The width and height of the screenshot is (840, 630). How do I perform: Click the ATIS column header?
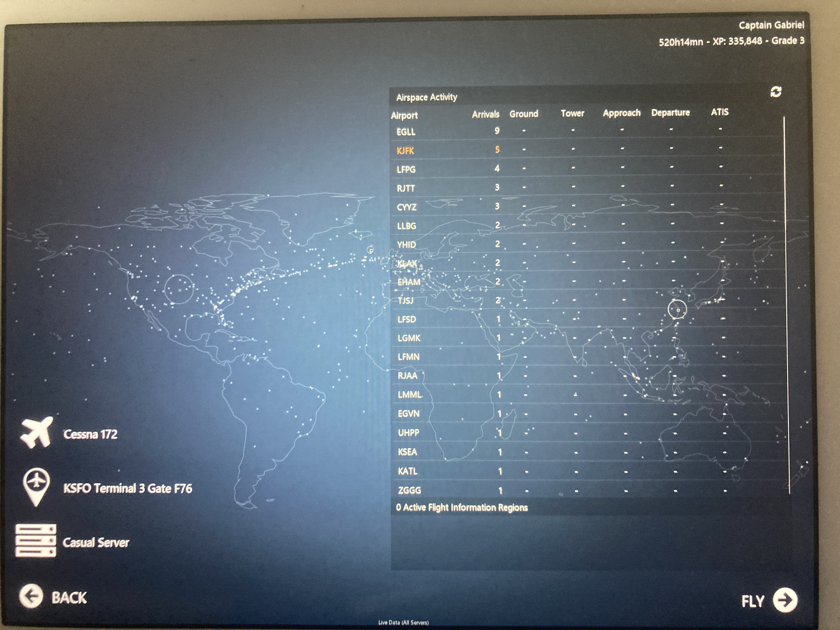pos(720,112)
